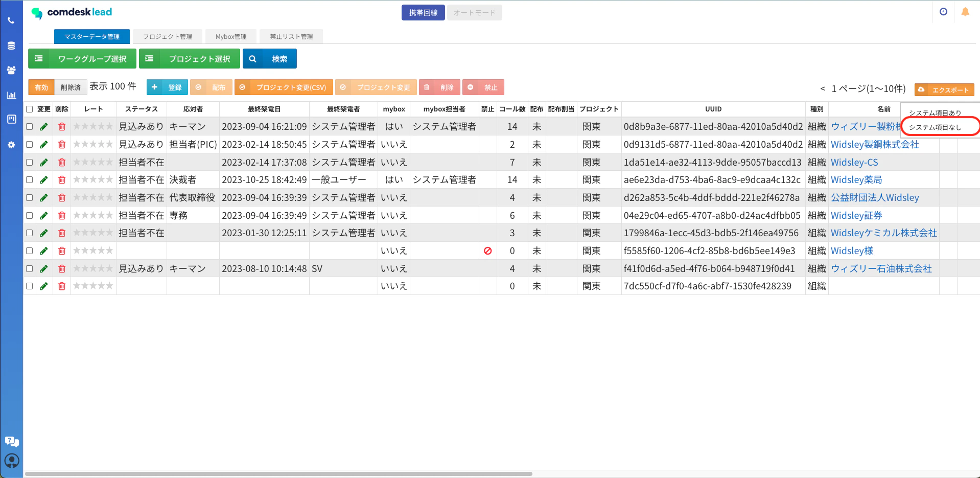The width and height of the screenshot is (980, 478).
Task: Select the Widsley-CS row checkbox
Action: click(x=30, y=163)
